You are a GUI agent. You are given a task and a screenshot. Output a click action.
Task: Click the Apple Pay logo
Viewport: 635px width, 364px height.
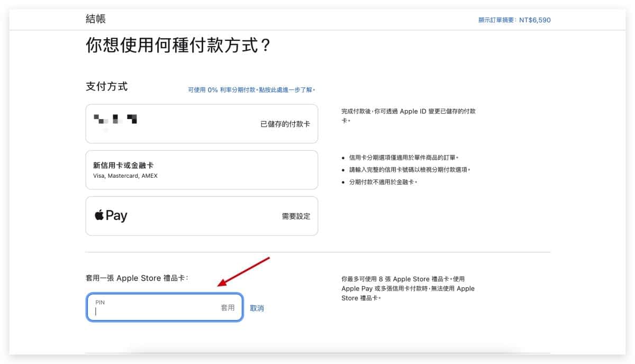pos(111,215)
